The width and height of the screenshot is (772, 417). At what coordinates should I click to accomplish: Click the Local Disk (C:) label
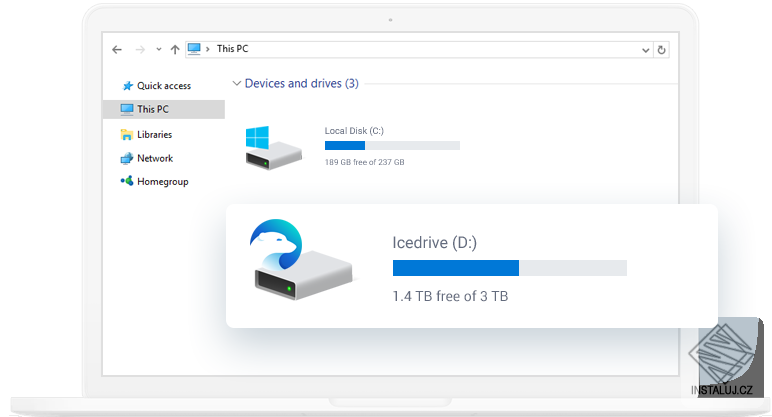354,130
